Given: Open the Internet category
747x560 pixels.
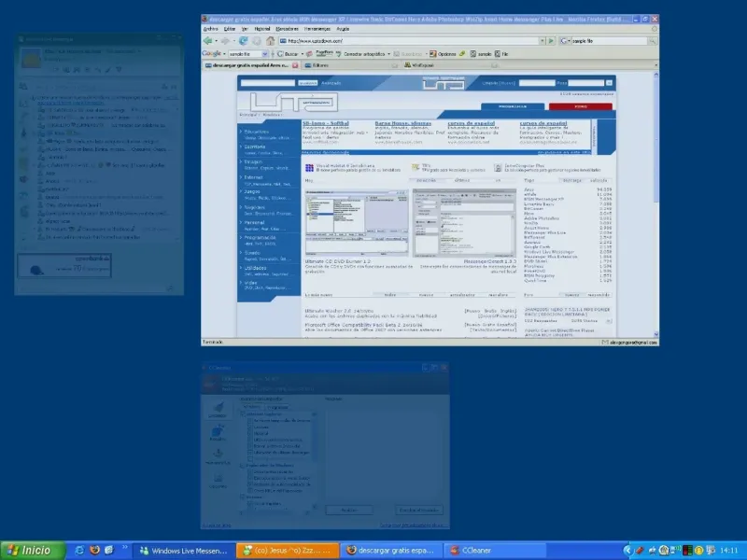Looking at the screenshot, I should coord(253,177).
